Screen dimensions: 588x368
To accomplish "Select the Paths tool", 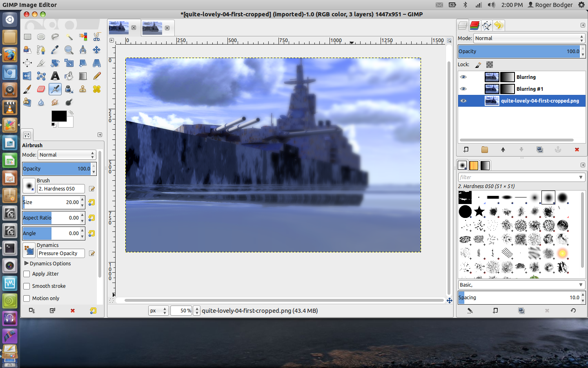I will (41, 50).
